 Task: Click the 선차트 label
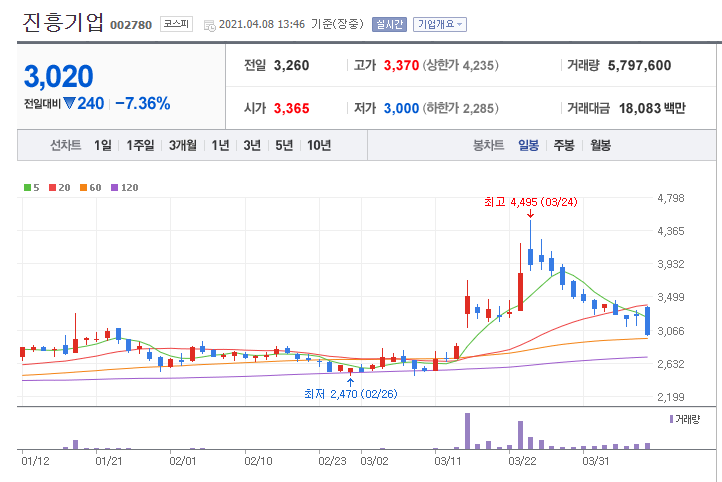click(65, 145)
